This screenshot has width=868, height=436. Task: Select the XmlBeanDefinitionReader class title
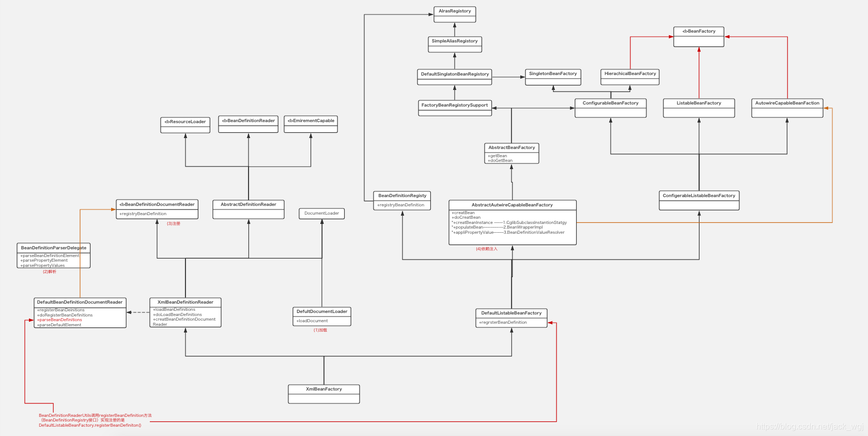[185, 302]
